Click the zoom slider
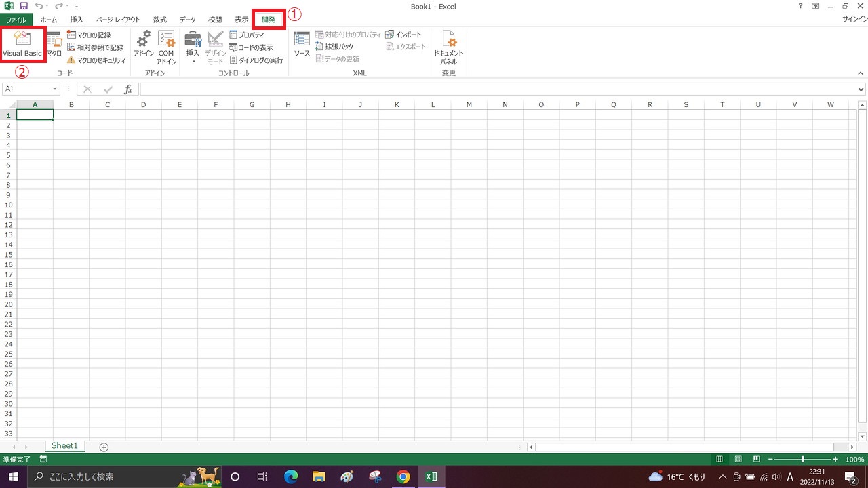The height and width of the screenshot is (488, 868). (803, 460)
